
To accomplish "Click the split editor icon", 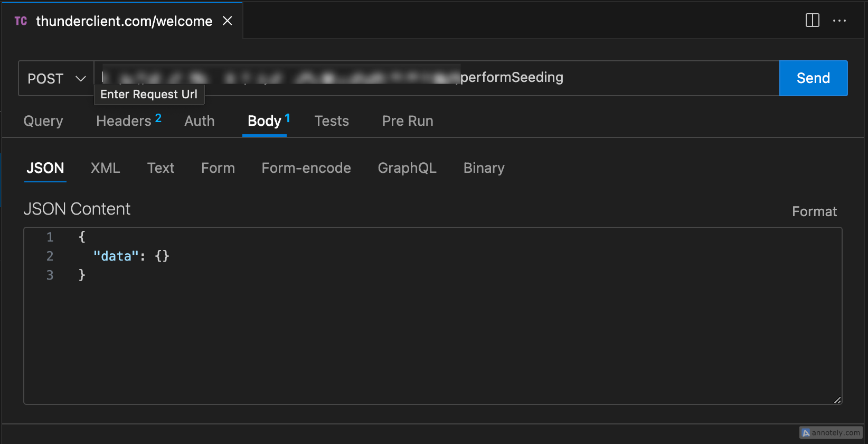I will [812, 21].
